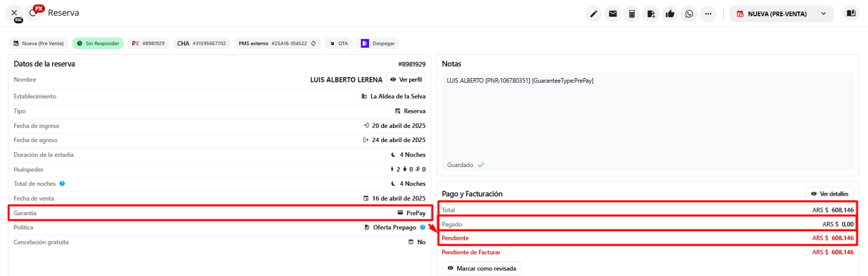This screenshot has width=868, height=276.
Task: Open the email envelope icon
Action: click(x=613, y=14)
